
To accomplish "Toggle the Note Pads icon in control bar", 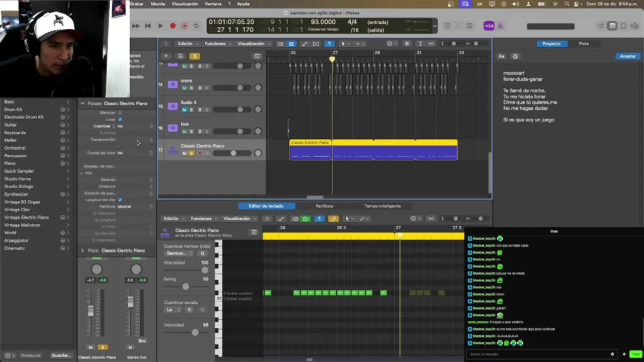I will (612, 26).
